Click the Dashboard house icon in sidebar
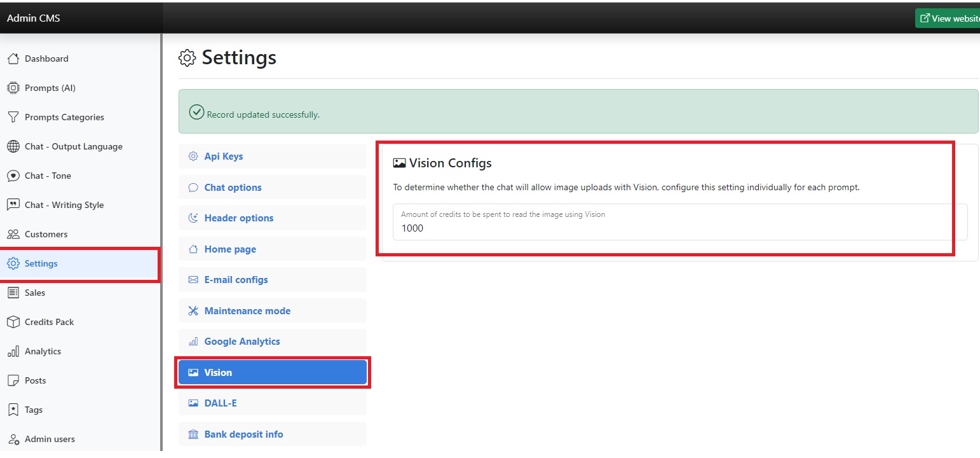 13,59
